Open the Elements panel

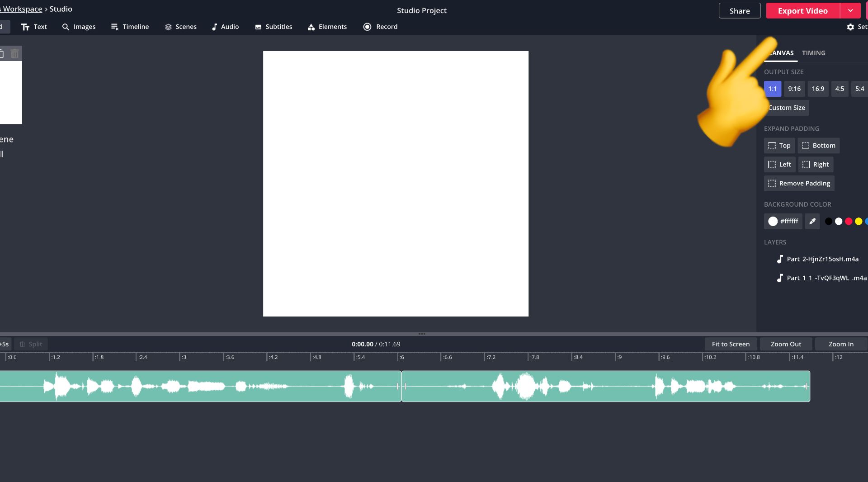[327, 27]
